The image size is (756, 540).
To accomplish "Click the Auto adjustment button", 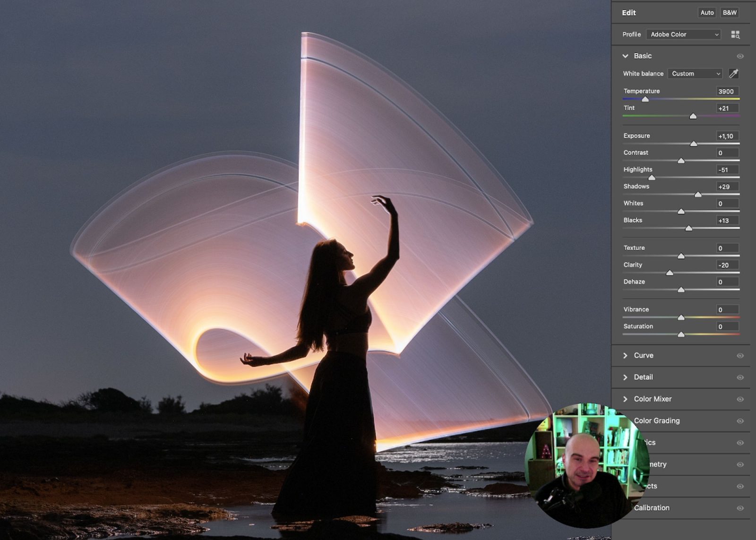I will (707, 13).
